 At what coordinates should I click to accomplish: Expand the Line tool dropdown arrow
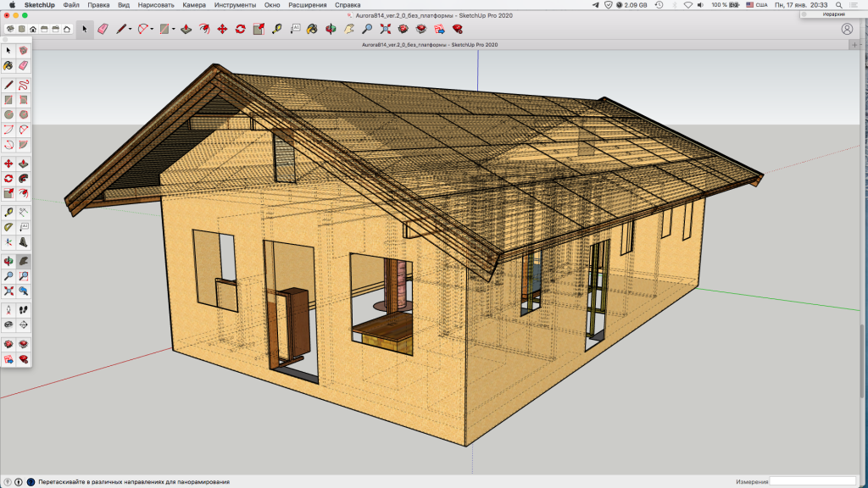tap(130, 29)
